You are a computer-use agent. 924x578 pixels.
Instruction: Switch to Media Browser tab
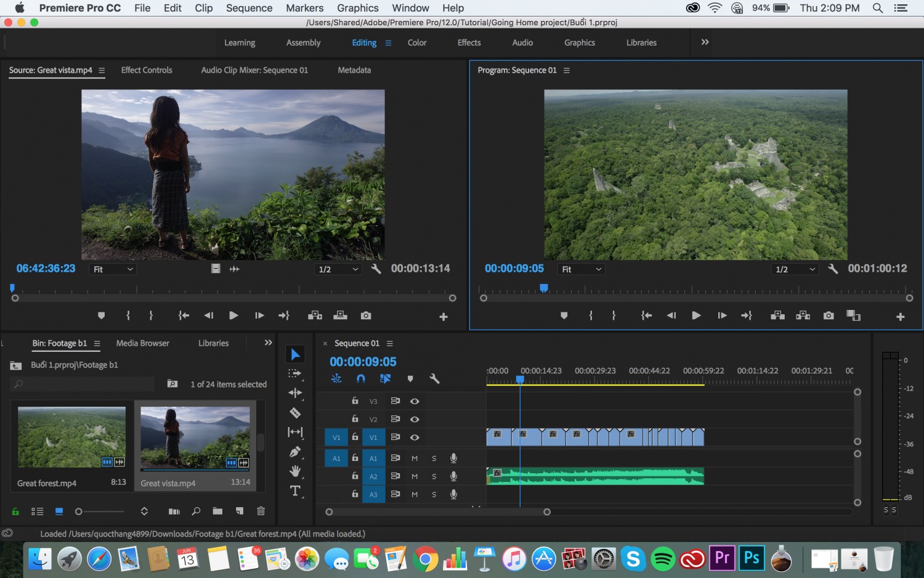142,343
